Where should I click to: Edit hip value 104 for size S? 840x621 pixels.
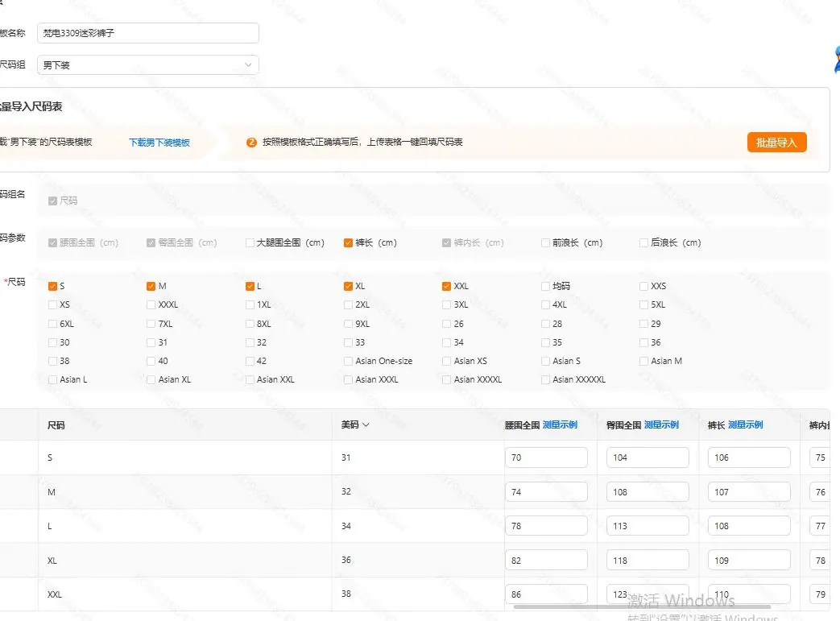(648, 457)
